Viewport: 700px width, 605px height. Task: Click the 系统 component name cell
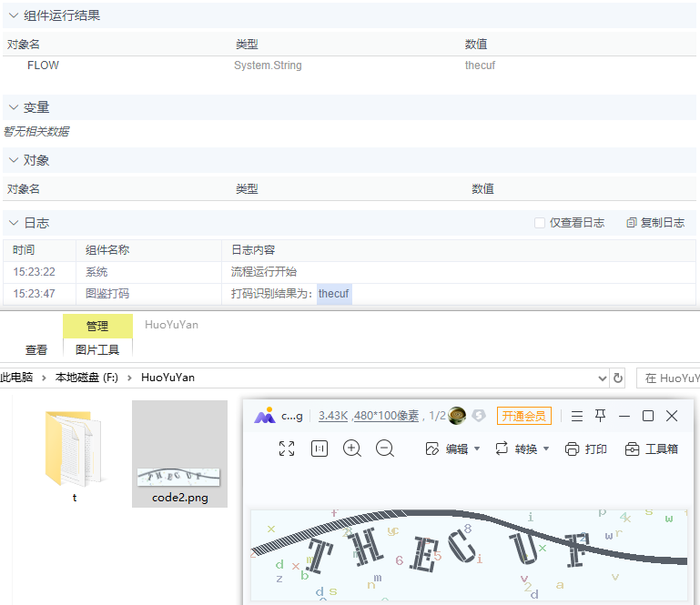click(96, 272)
